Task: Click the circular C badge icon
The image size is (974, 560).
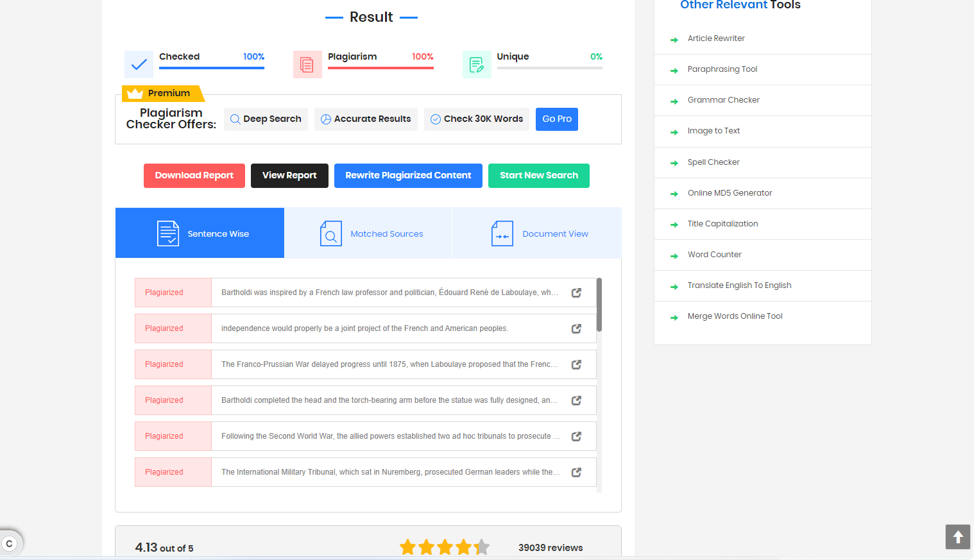Action: coord(9,543)
